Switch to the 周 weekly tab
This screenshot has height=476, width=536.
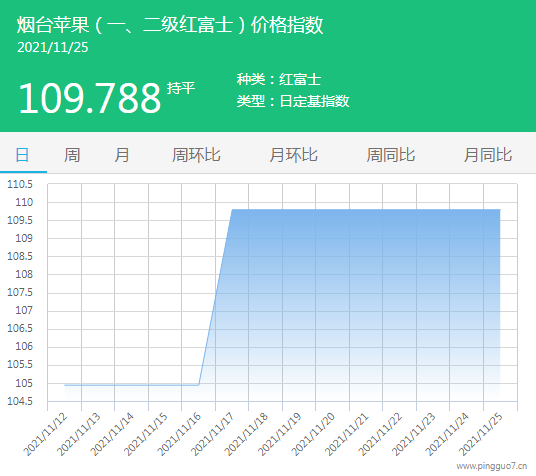pos(72,155)
